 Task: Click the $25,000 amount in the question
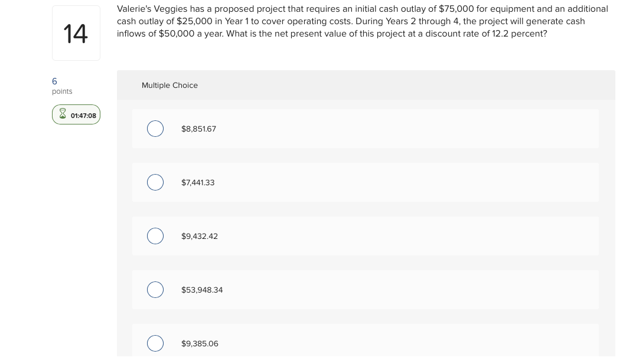194,21
